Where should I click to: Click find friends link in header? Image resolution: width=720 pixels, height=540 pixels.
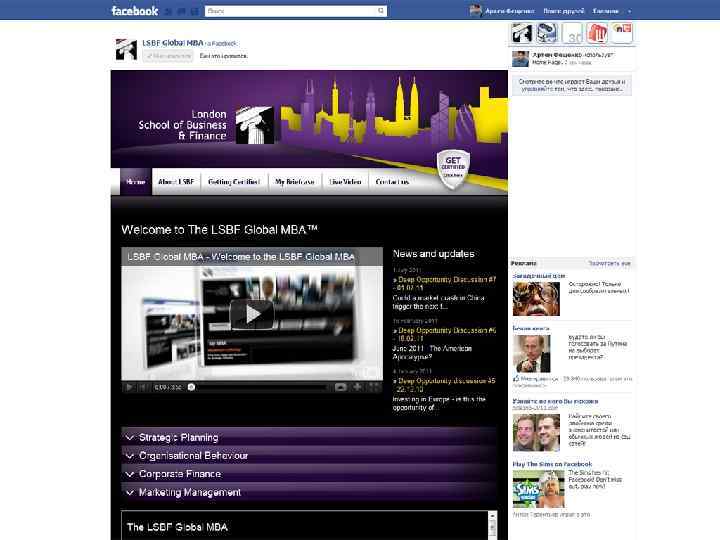564,11
